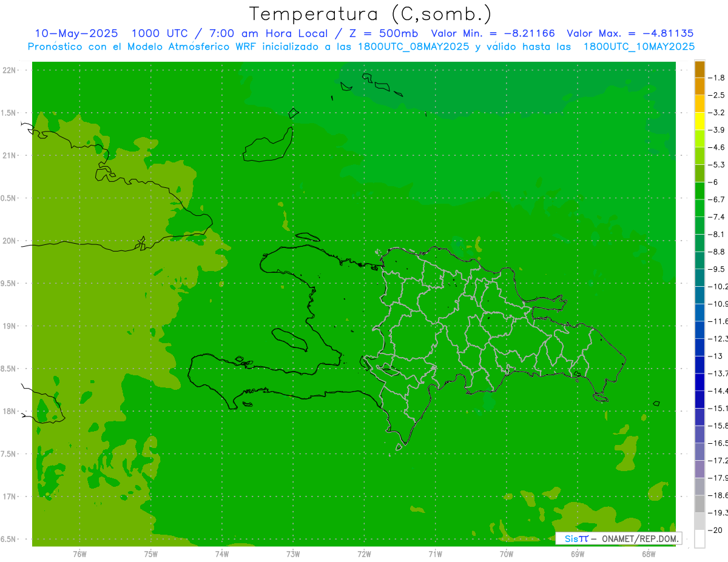Click the "69W" longitude label
The height and width of the screenshot is (562, 728).
click(578, 554)
